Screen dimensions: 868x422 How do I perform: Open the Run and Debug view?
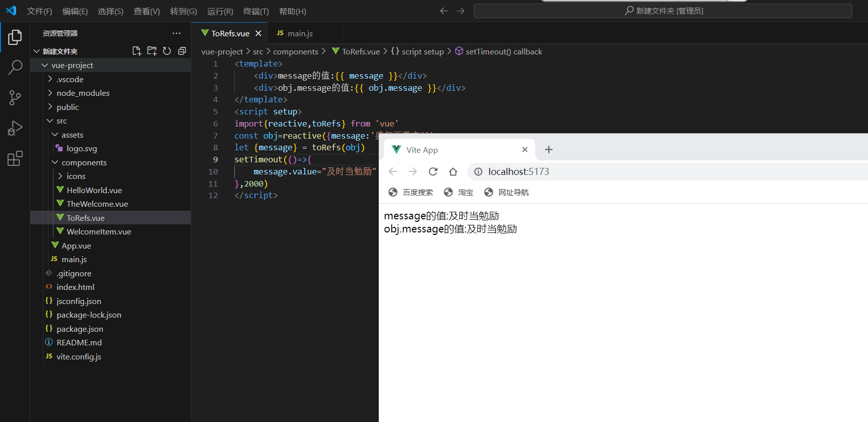[x=15, y=129]
